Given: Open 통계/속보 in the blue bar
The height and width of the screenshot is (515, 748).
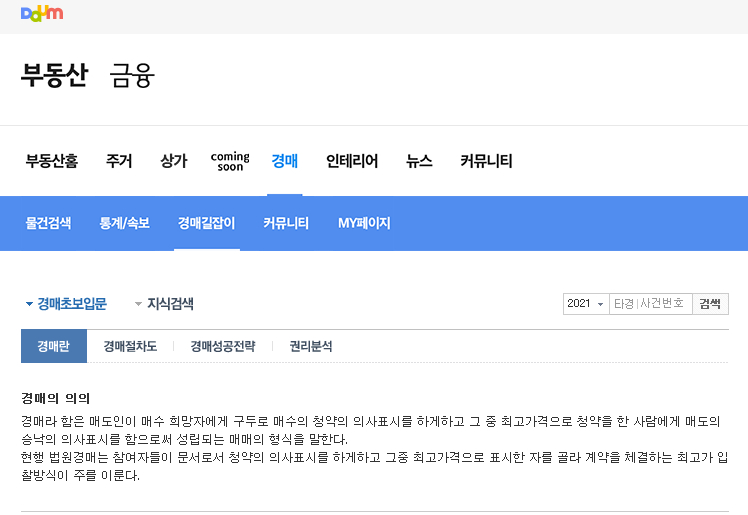Looking at the screenshot, I should click(x=125, y=223).
